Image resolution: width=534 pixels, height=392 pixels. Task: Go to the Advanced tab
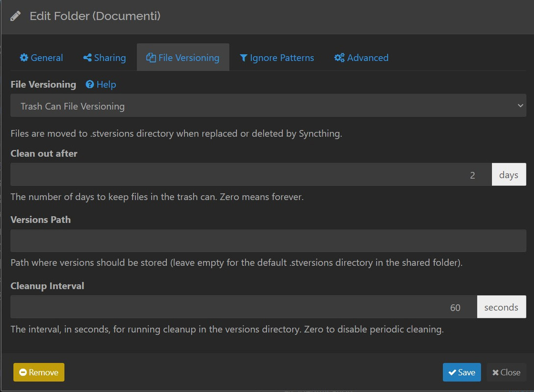(361, 58)
